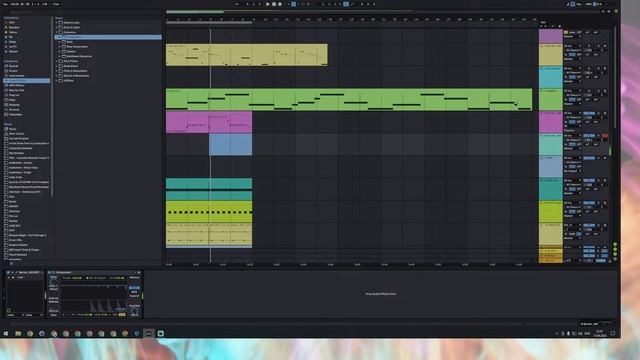
Task: Disarm the red record-arm button
Action: click(x=604, y=136)
